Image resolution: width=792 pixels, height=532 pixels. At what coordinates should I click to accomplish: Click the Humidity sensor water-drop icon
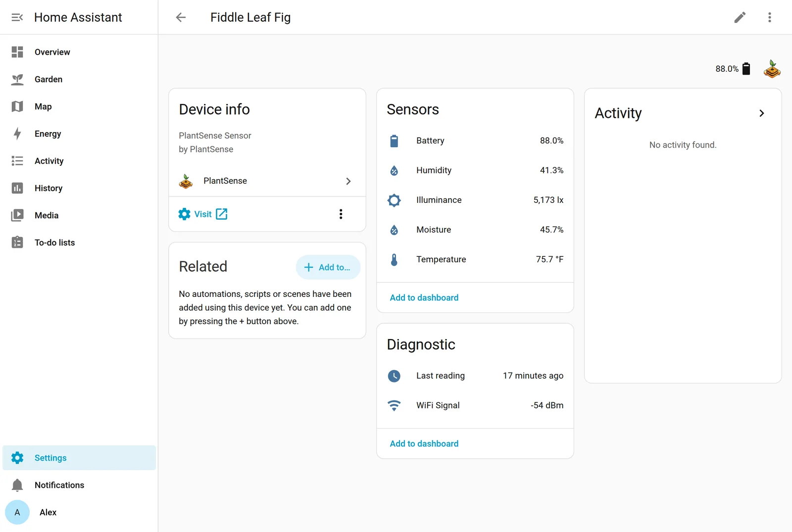pyautogui.click(x=394, y=170)
